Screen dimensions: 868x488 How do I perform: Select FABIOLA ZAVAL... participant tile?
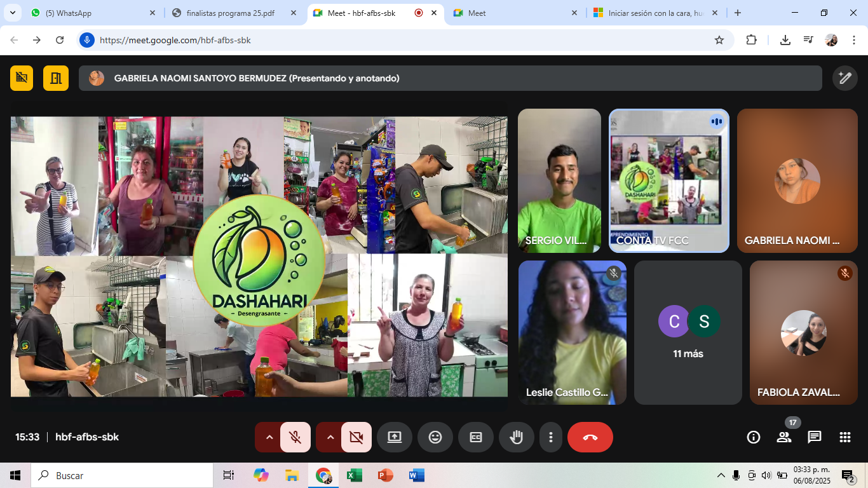804,332
